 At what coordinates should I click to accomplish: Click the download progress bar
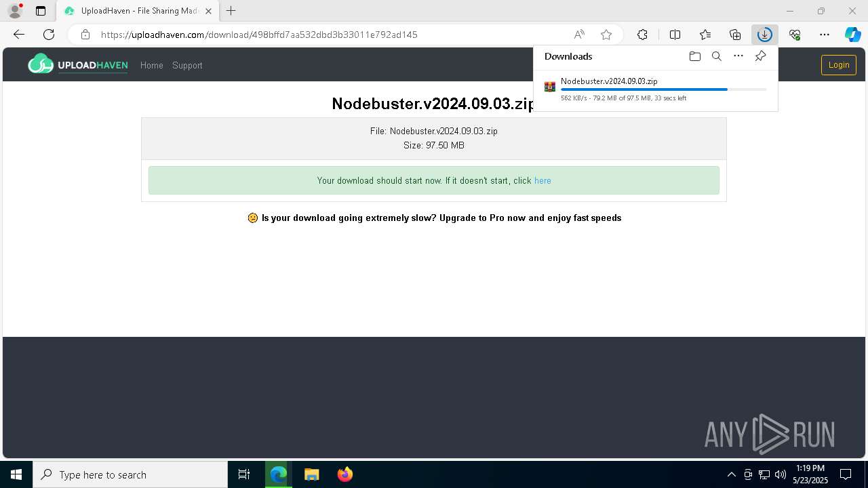point(663,89)
